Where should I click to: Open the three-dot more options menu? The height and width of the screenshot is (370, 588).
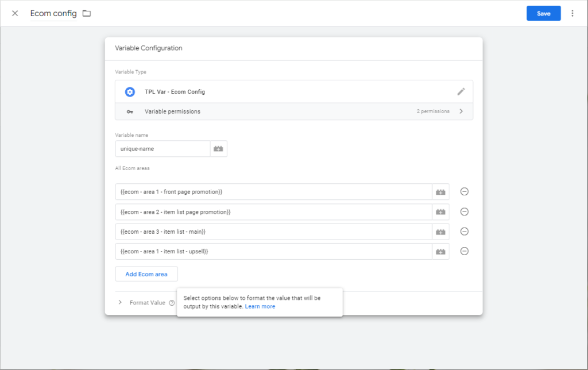click(x=572, y=13)
